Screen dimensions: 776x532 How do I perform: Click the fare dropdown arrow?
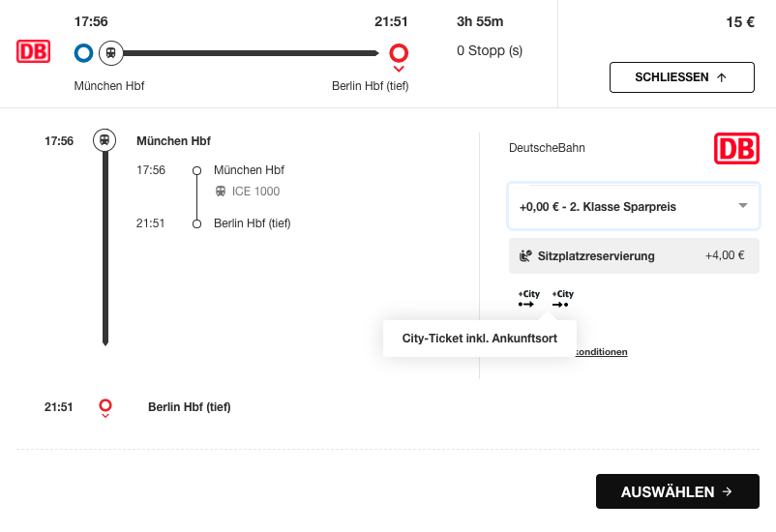pyautogui.click(x=743, y=206)
